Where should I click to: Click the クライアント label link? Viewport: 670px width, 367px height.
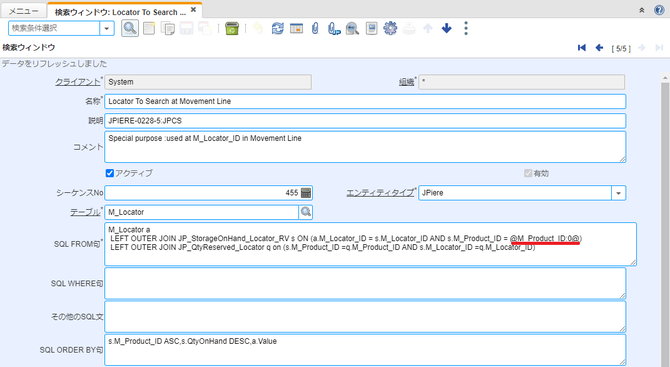click(x=77, y=82)
